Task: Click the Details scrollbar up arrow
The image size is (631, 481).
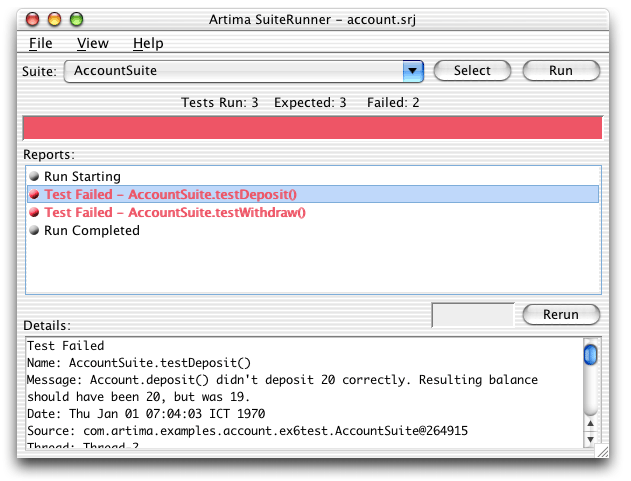Action: click(x=590, y=423)
